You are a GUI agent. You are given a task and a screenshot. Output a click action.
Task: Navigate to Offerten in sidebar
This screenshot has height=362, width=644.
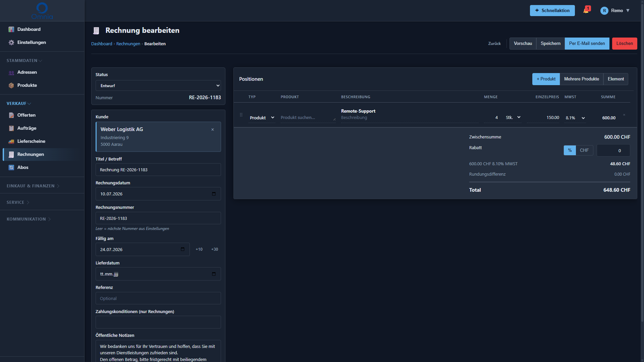[x=26, y=115]
